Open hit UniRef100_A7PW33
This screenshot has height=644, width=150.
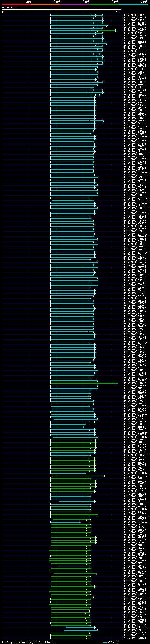(135, 36)
